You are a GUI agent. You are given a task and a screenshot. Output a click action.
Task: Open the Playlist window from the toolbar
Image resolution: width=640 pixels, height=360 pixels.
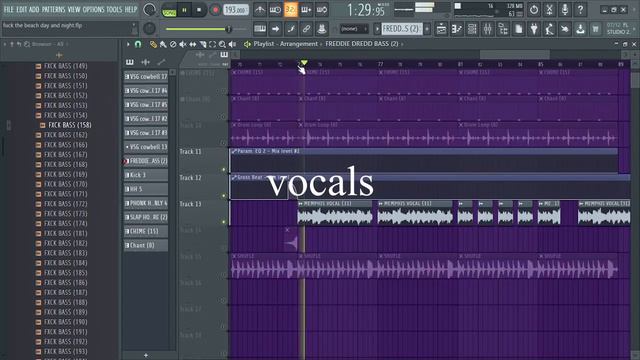coord(441,29)
